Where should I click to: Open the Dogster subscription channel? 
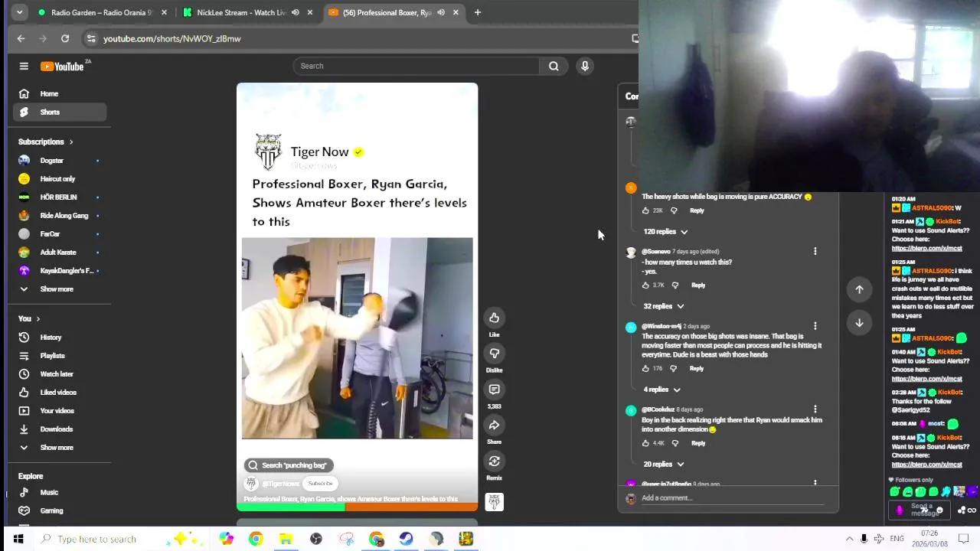point(60,161)
